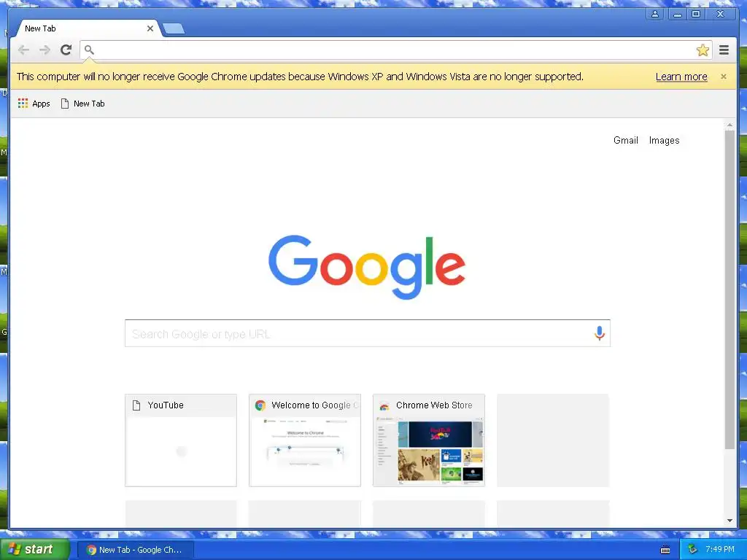Image resolution: width=747 pixels, height=560 pixels.
Task: Open the Chrome hamburger menu
Action: 724,50
